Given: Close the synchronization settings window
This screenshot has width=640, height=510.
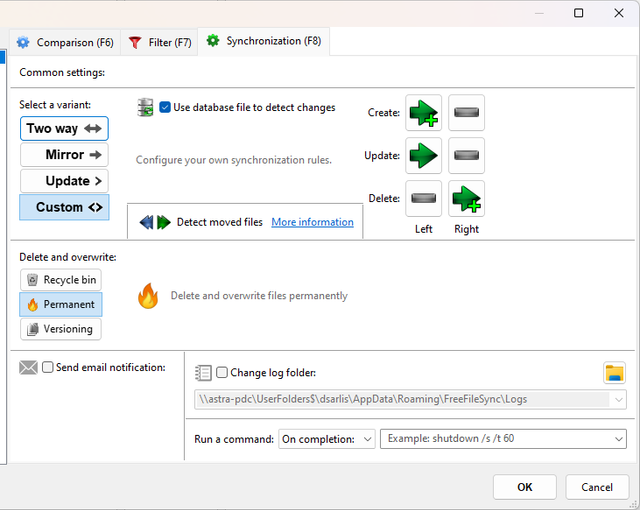Looking at the screenshot, I should click(x=619, y=13).
